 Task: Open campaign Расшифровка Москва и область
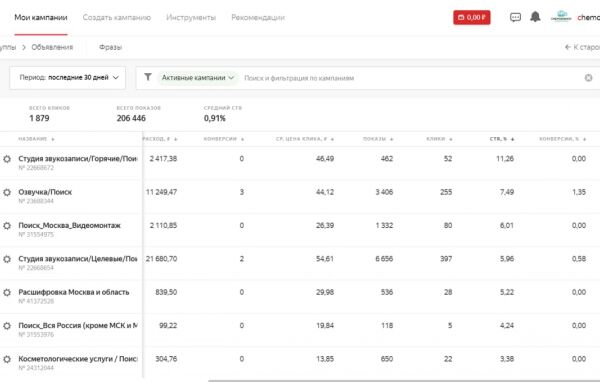pyautogui.click(x=74, y=292)
